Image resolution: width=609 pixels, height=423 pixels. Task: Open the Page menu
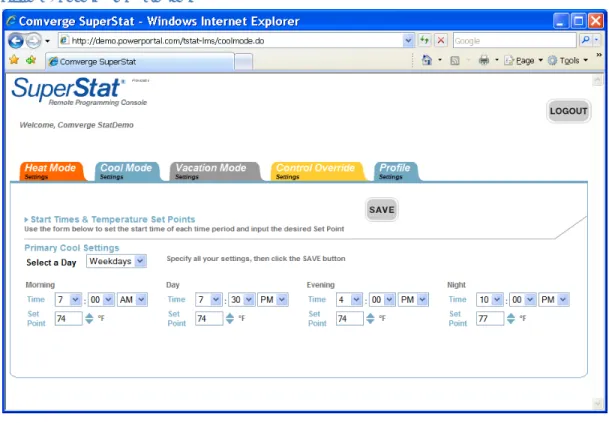[523, 61]
